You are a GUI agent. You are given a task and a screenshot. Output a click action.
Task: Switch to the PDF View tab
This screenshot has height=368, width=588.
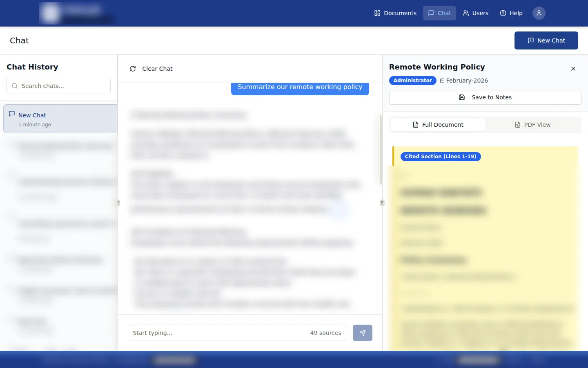(x=533, y=125)
